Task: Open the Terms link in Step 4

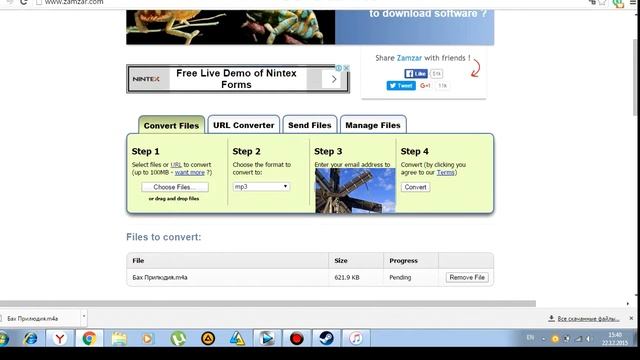Action: coord(445,173)
